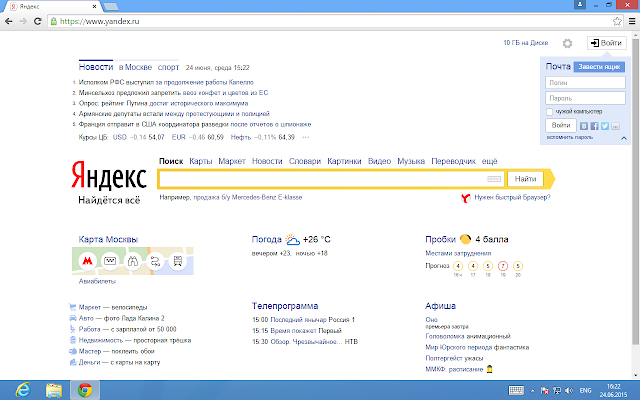The width and height of the screenshot is (640, 400).
Task: Click the Пароль input field
Action: [585, 98]
